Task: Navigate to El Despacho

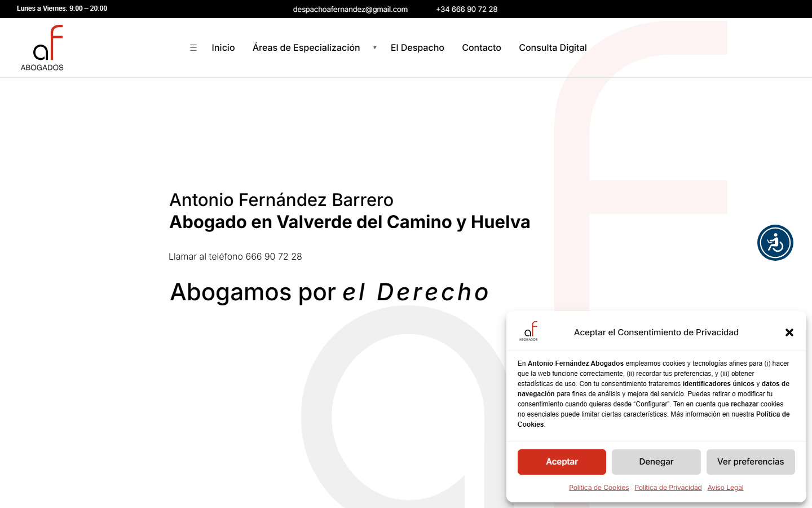Action: click(417, 48)
